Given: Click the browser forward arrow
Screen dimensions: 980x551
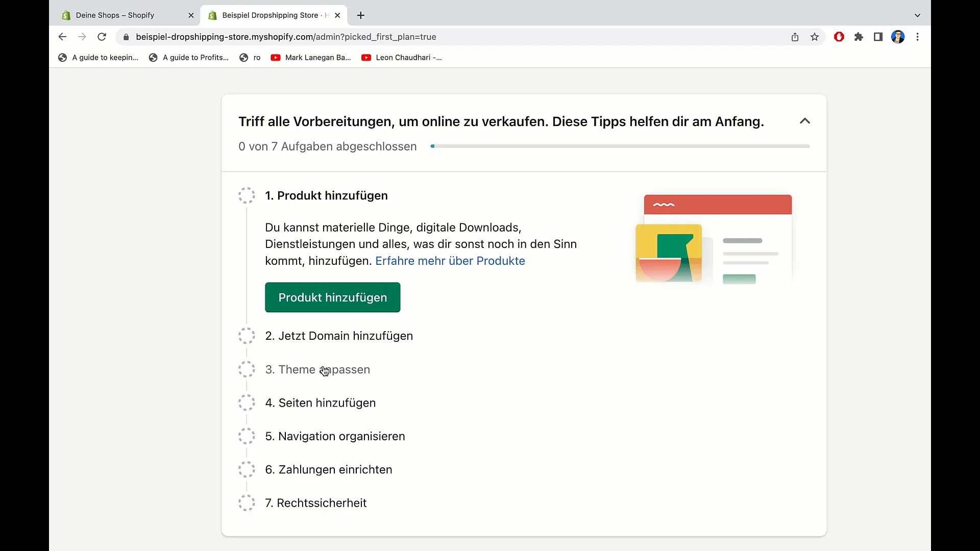Looking at the screenshot, I should pyautogui.click(x=82, y=37).
